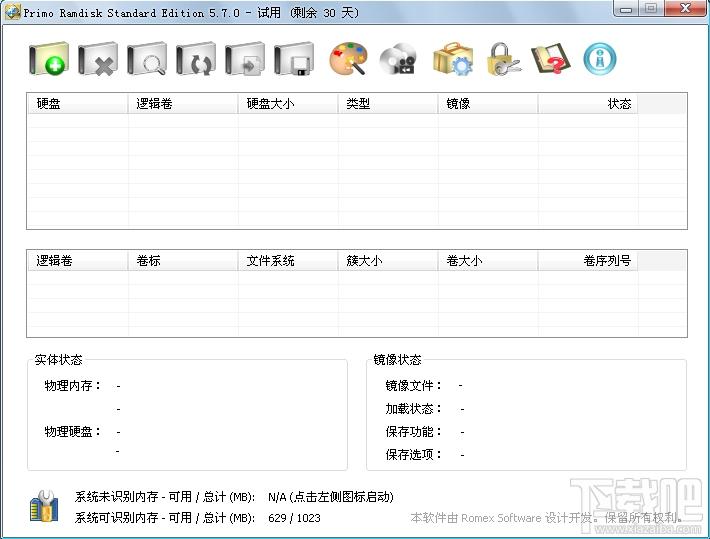710x539 pixels.
Task: Click the 镜像 column header
Action: (488, 104)
